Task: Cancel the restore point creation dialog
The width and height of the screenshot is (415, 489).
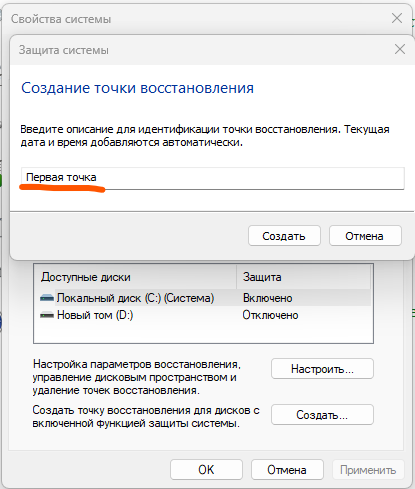Action: coord(365,236)
